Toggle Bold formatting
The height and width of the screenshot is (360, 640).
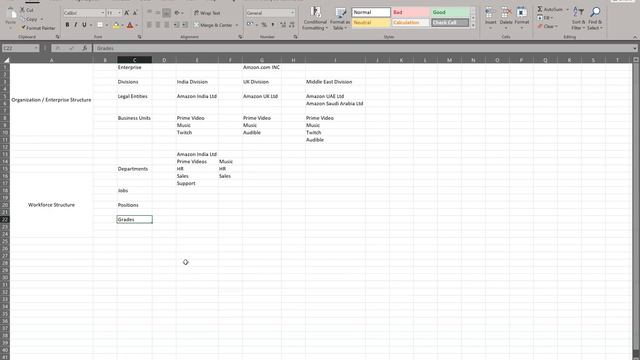click(67, 25)
